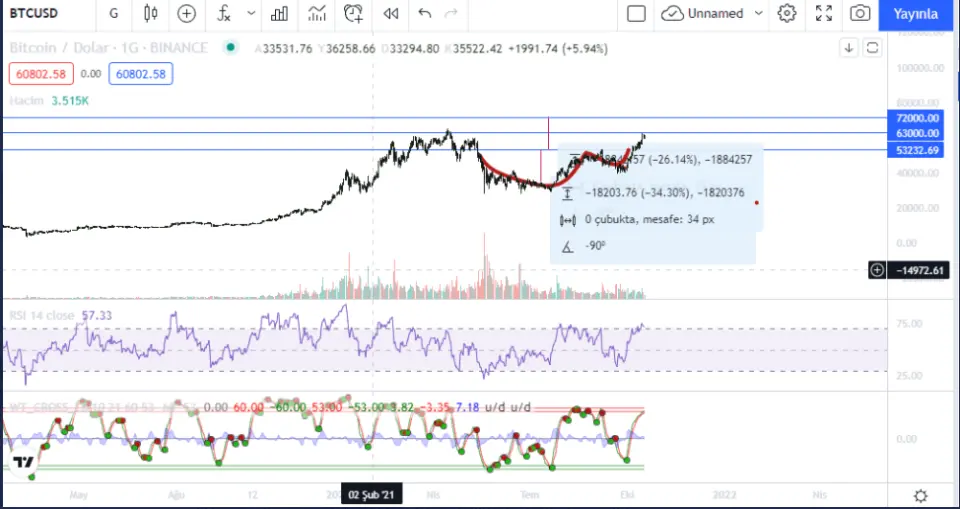Expand the indicator templates dropdown arrow
The width and height of the screenshot is (960, 509).
(251, 13)
